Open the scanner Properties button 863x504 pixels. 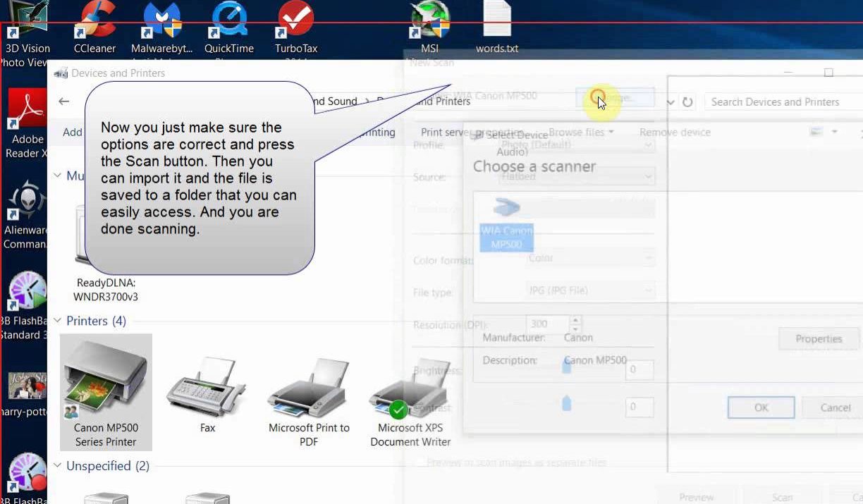click(819, 339)
